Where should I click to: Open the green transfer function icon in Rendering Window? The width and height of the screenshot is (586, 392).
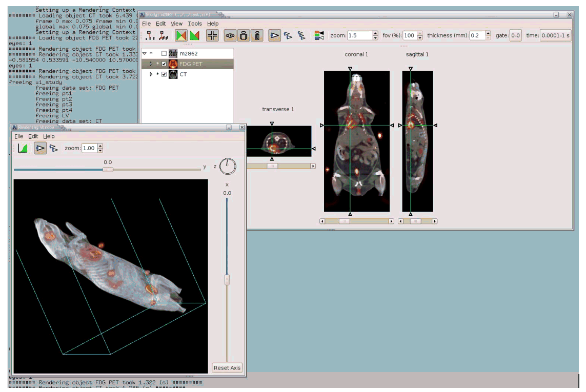tap(23, 149)
